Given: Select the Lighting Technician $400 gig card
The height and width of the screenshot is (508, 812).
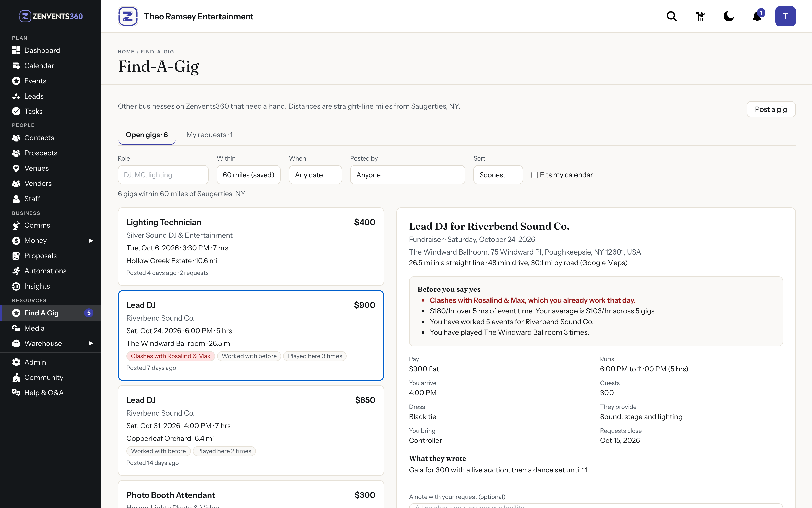Looking at the screenshot, I should (x=251, y=247).
